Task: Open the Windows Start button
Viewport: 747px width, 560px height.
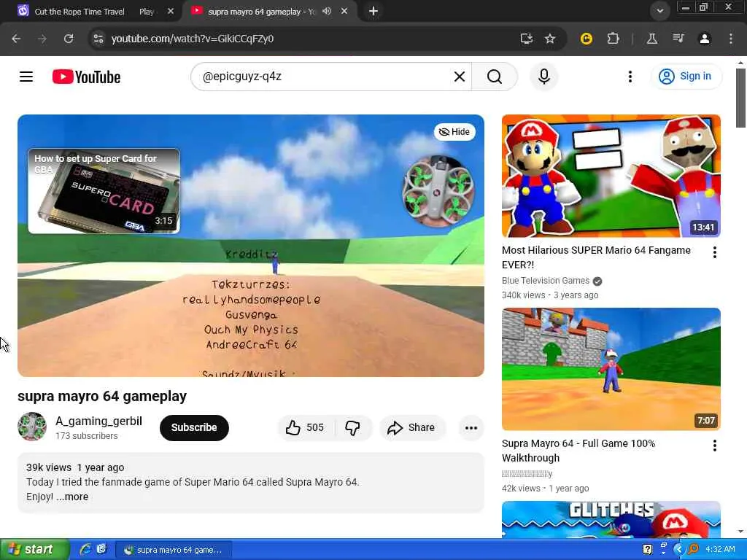Action: pyautogui.click(x=35, y=550)
